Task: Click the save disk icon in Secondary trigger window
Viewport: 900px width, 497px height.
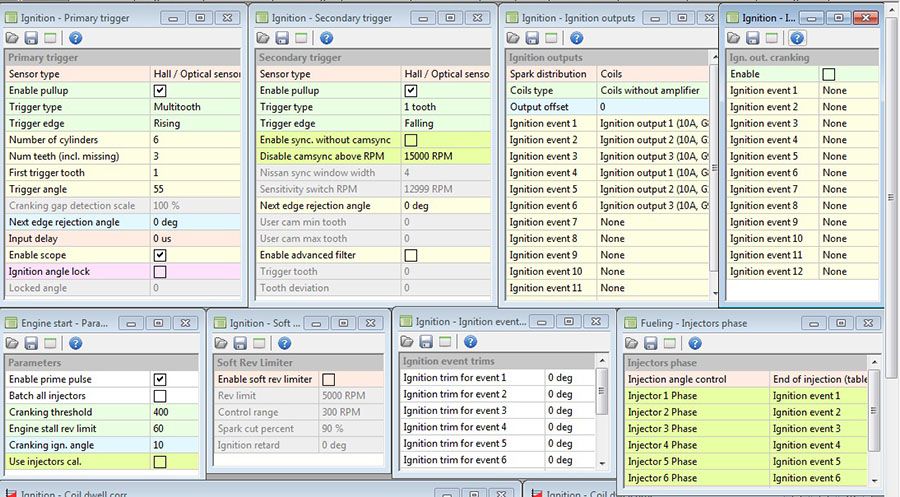Action: pos(283,38)
